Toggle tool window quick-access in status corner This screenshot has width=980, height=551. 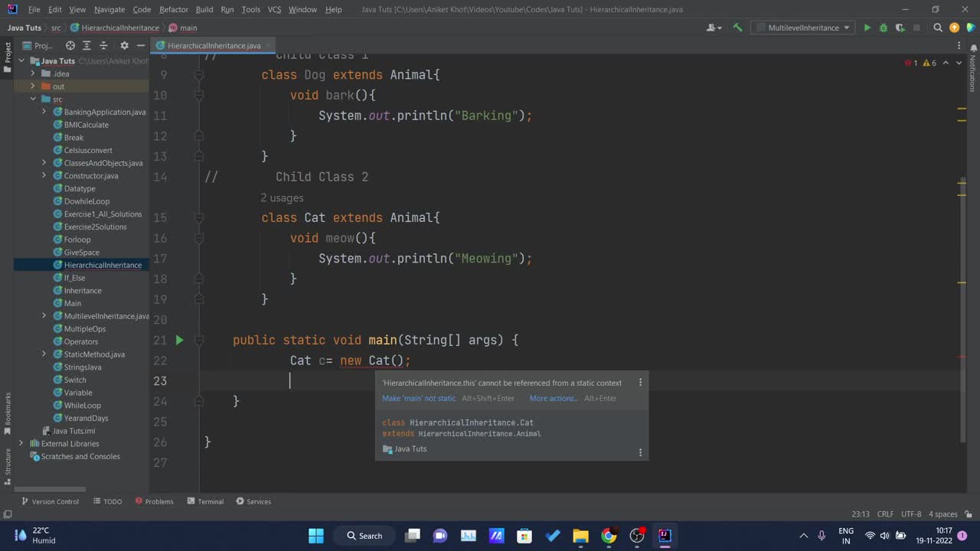click(x=7, y=514)
